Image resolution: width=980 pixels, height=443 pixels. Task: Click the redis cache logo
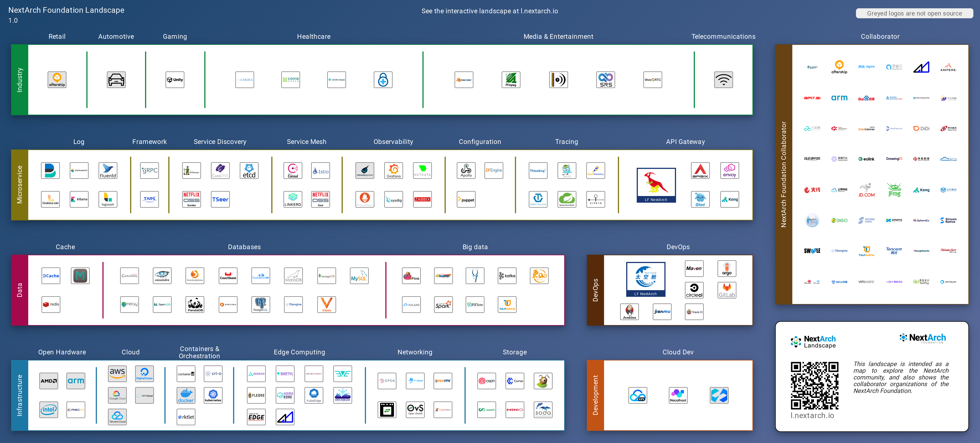pos(51,304)
